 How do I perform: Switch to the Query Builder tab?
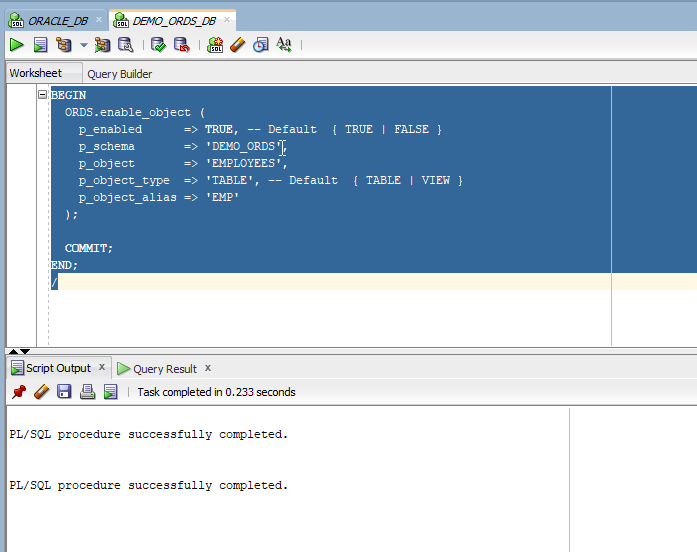pyautogui.click(x=120, y=74)
